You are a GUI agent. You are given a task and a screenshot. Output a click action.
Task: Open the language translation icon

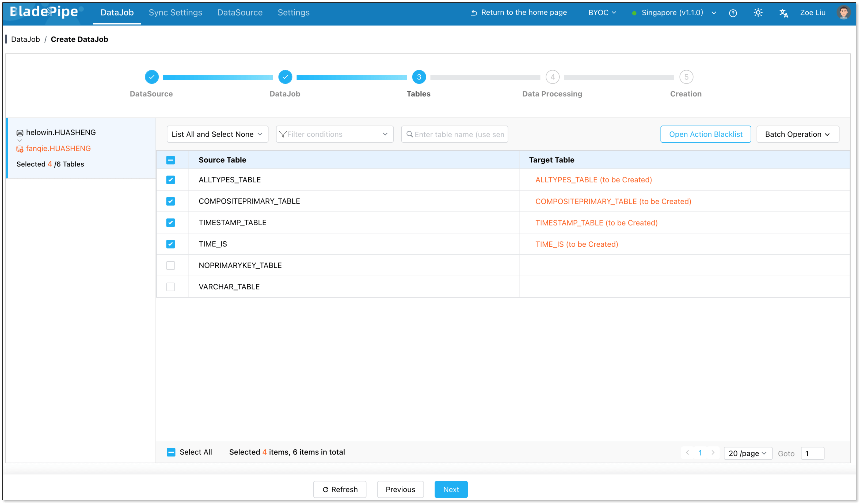coord(783,13)
